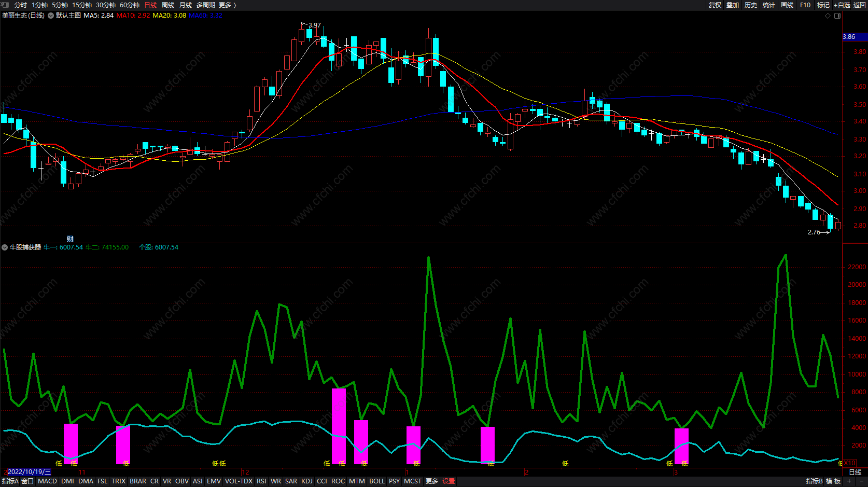Select the MCST indicator

(x=413, y=481)
